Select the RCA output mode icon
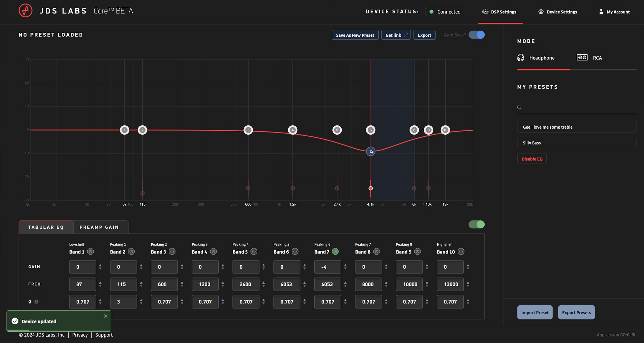The height and width of the screenshot is (343, 644). click(x=582, y=58)
